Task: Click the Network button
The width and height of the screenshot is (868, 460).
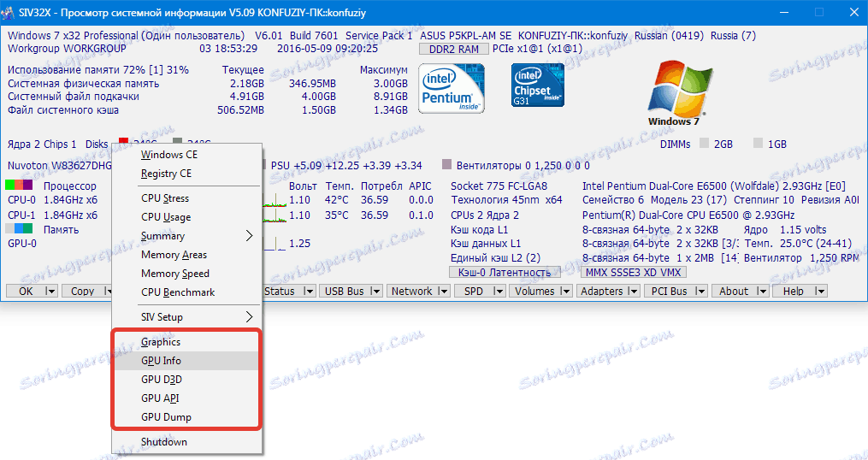Action: click(x=412, y=292)
